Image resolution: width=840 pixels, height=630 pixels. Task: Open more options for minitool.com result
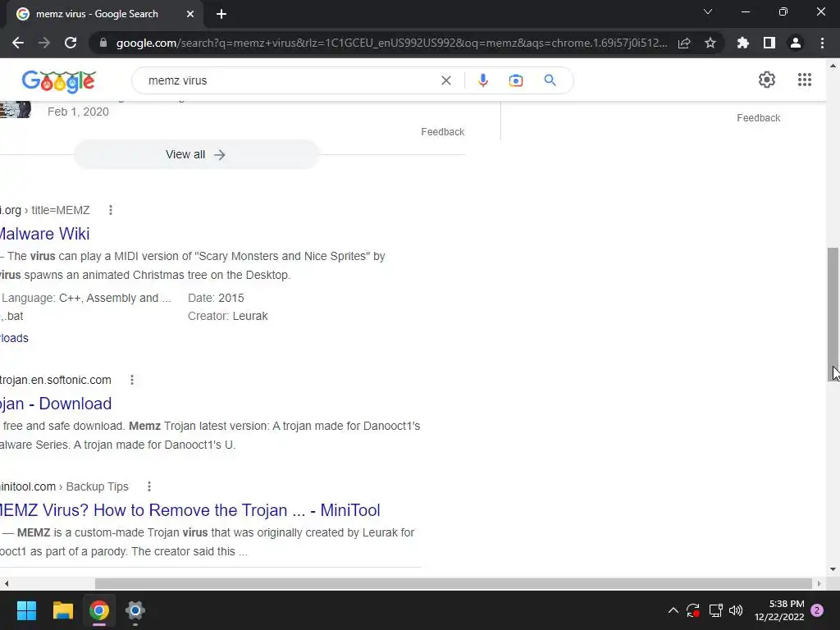pyautogui.click(x=149, y=486)
